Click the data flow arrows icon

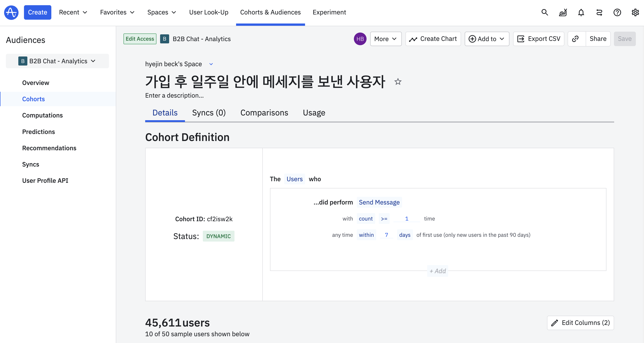pyautogui.click(x=599, y=12)
